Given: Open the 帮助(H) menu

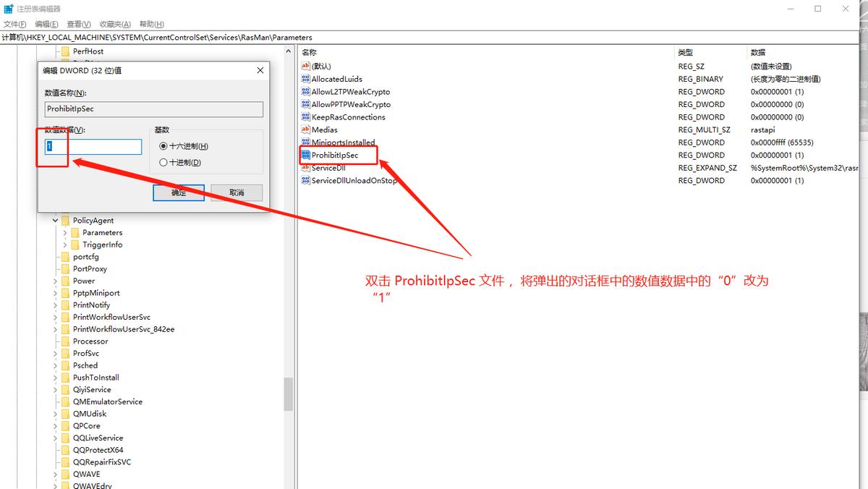Looking at the screenshot, I should point(152,25).
